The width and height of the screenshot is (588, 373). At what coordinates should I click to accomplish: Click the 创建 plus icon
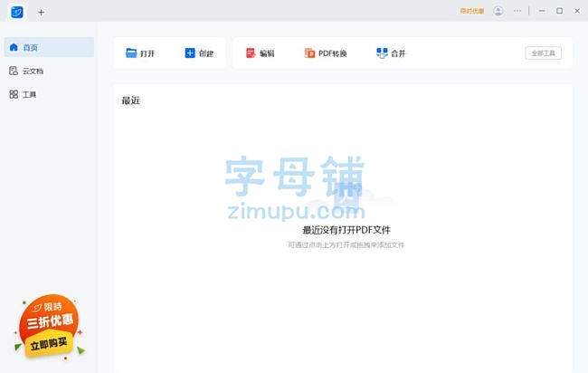[190, 53]
